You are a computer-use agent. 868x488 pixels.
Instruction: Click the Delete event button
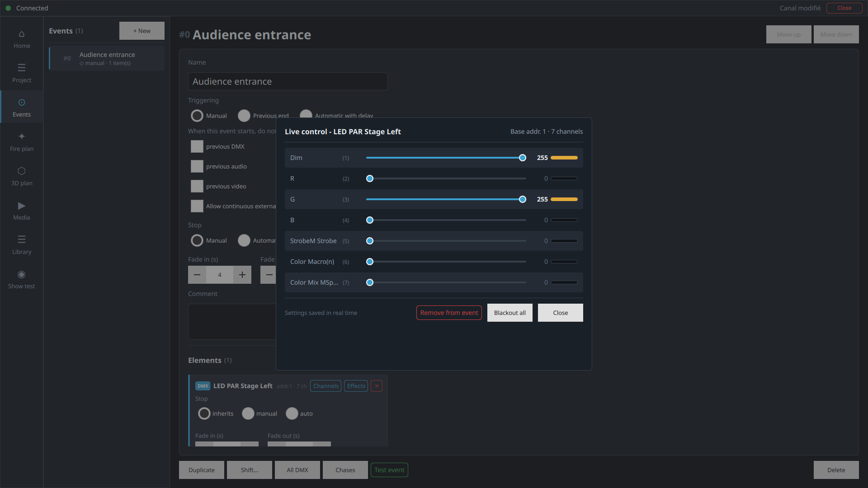[x=836, y=470]
